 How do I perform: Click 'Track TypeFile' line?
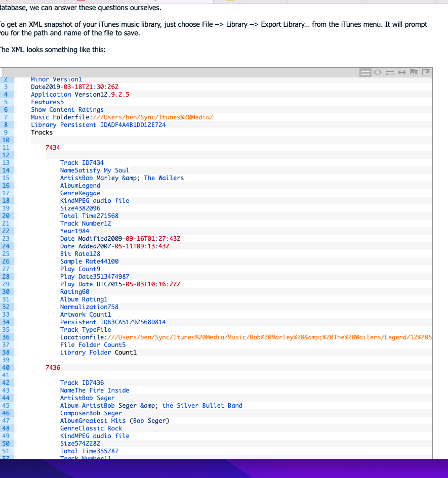click(x=86, y=330)
